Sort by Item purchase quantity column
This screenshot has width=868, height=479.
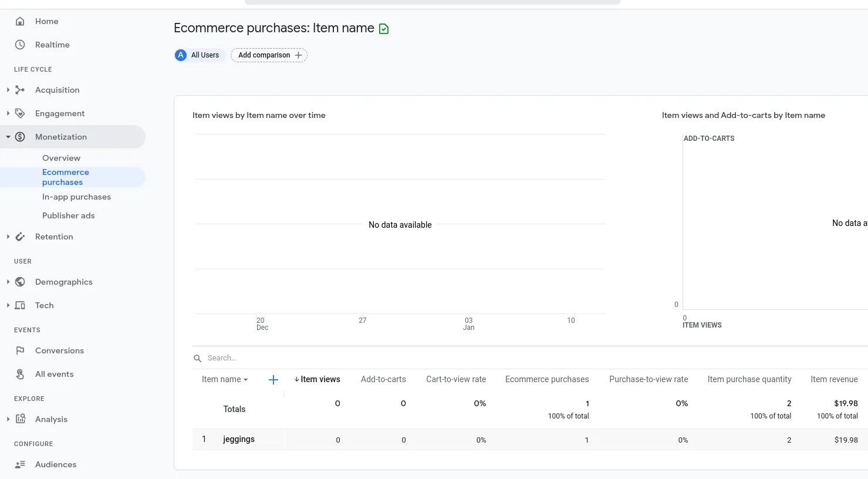[749, 379]
